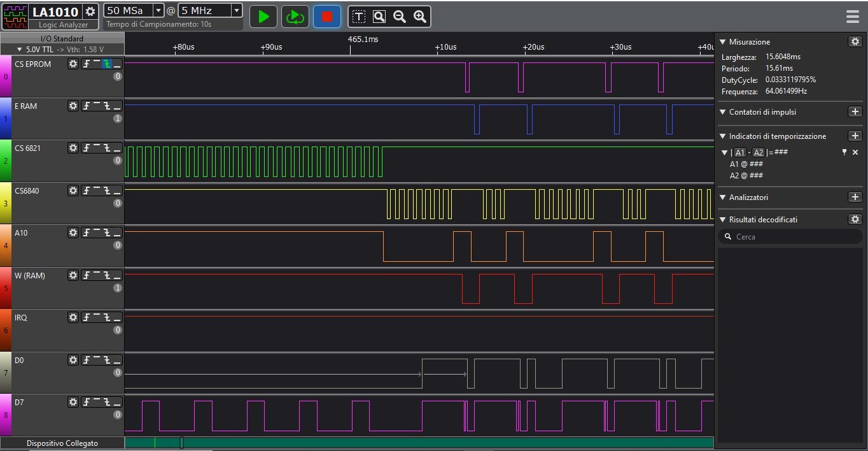Open E RAM channel settings gear
868x451 pixels.
(73, 106)
